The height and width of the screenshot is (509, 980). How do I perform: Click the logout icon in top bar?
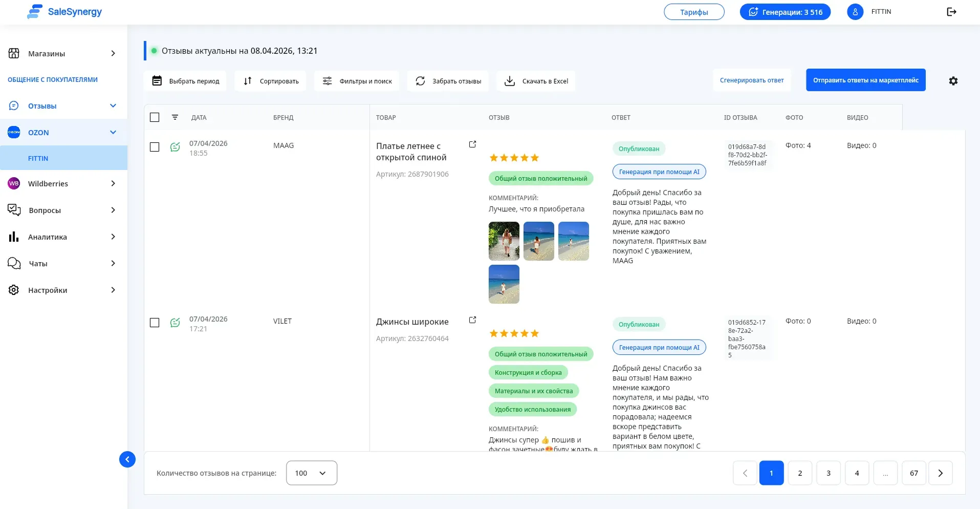(x=951, y=12)
